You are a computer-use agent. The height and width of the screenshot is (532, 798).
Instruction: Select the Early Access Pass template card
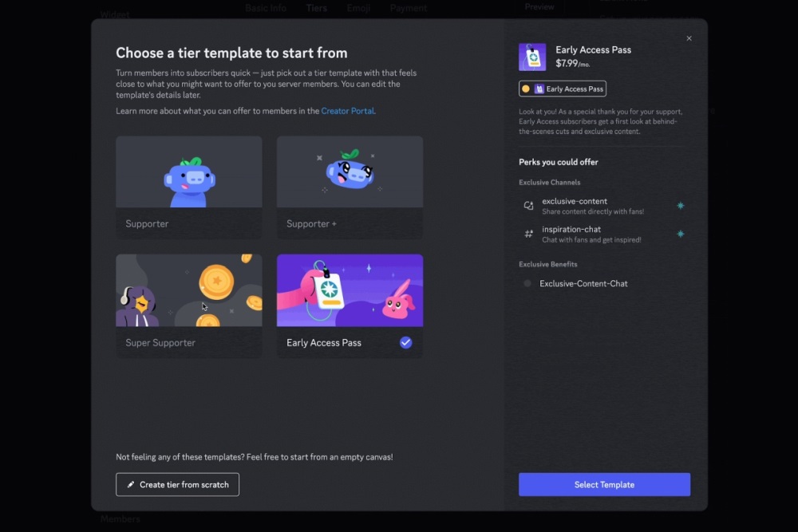click(x=350, y=306)
